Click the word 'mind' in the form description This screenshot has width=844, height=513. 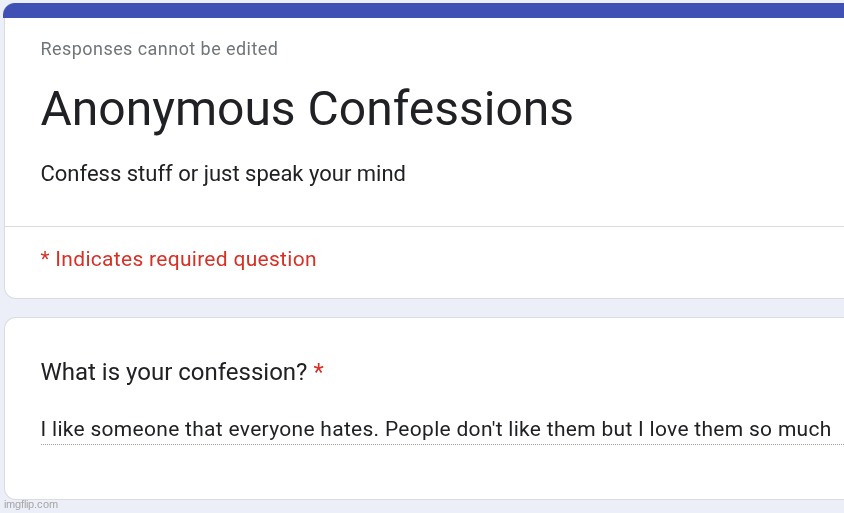click(x=384, y=174)
